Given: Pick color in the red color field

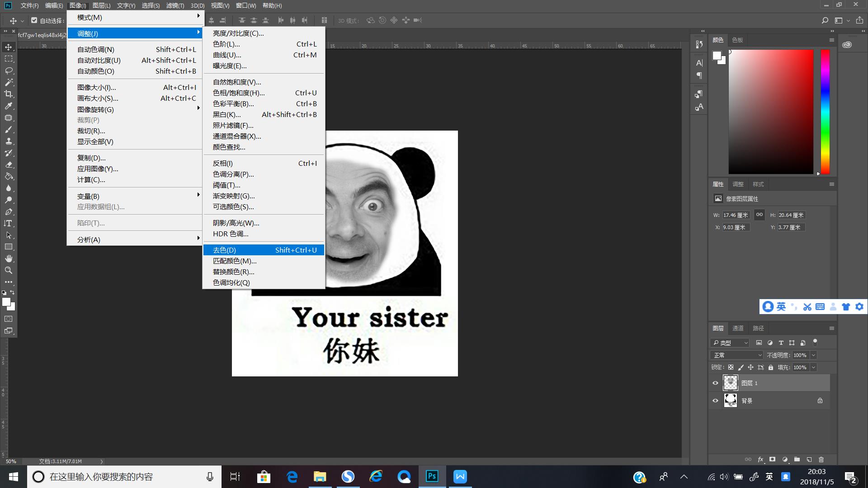Looking at the screenshot, I should click(x=771, y=112).
